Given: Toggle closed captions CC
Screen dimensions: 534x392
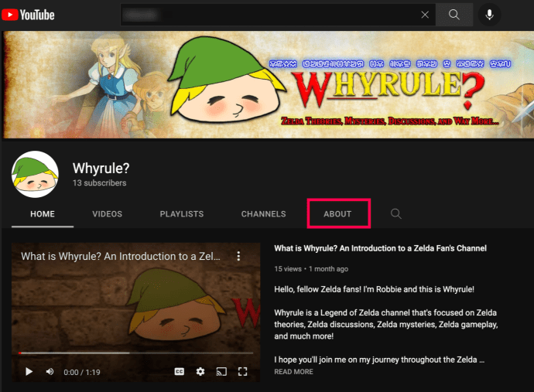Looking at the screenshot, I should click(x=179, y=372).
